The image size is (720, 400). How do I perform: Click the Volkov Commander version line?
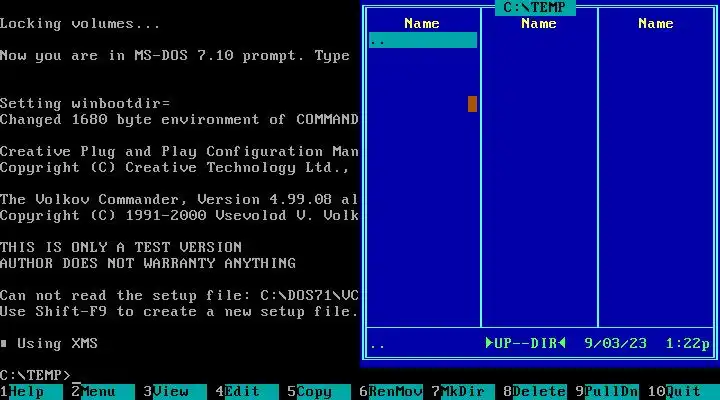pyautogui.click(x=179, y=199)
